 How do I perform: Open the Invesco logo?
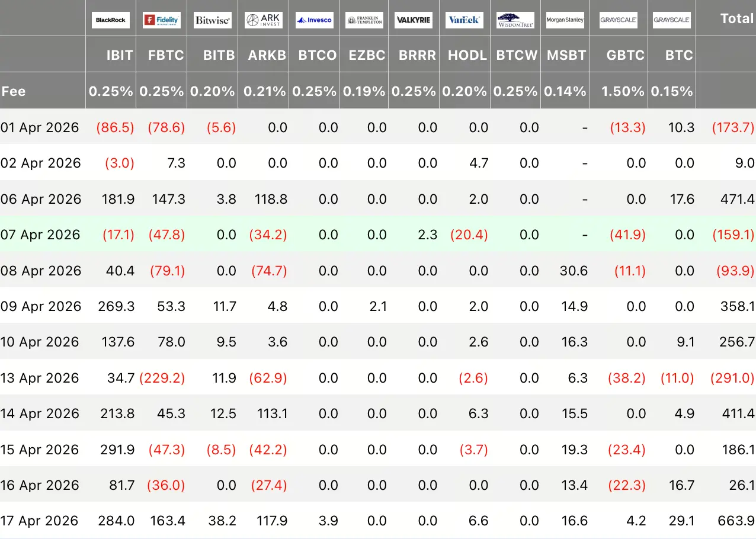[315, 20]
